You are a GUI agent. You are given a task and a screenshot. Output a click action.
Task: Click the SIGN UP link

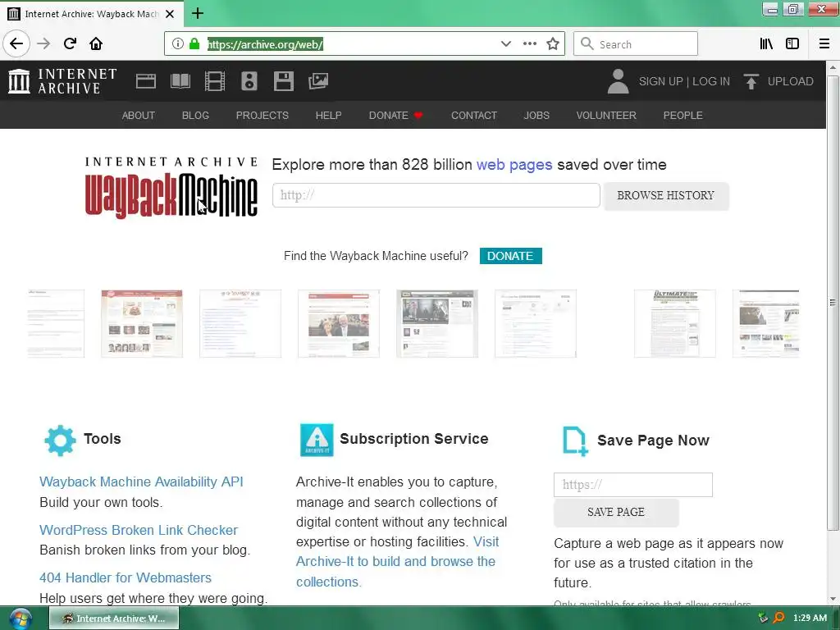[x=660, y=81]
